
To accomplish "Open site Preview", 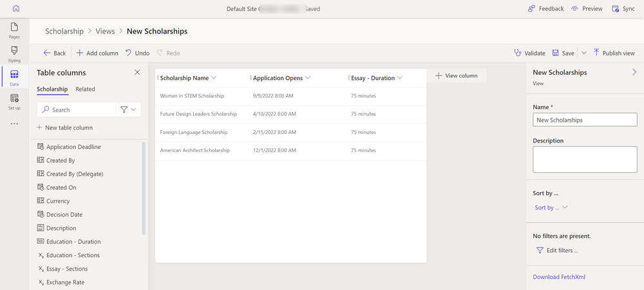I will click(587, 8).
